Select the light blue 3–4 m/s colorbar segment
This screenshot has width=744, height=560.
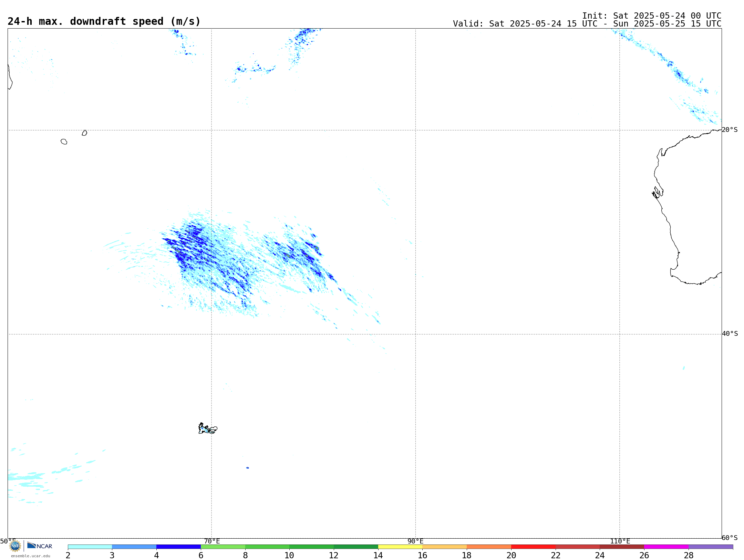(x=134, y=547)
